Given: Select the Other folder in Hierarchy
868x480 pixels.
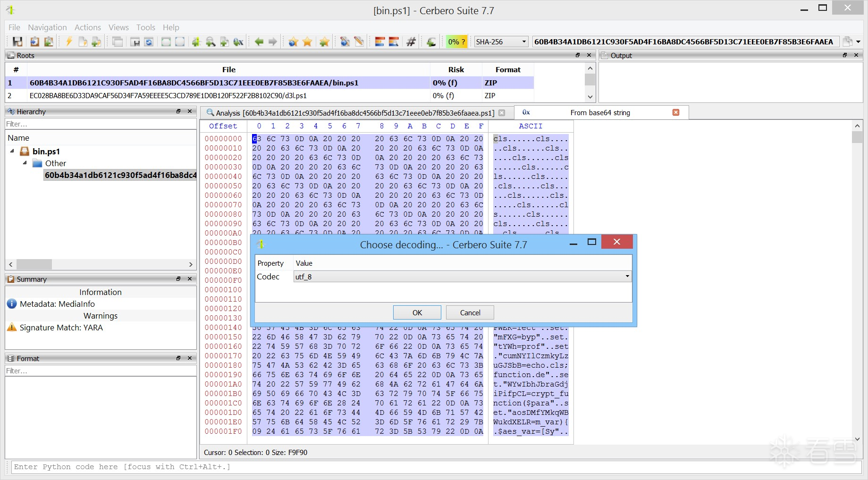Looking at the screenshot, I should pyautogui.click(x=56, y=163).
